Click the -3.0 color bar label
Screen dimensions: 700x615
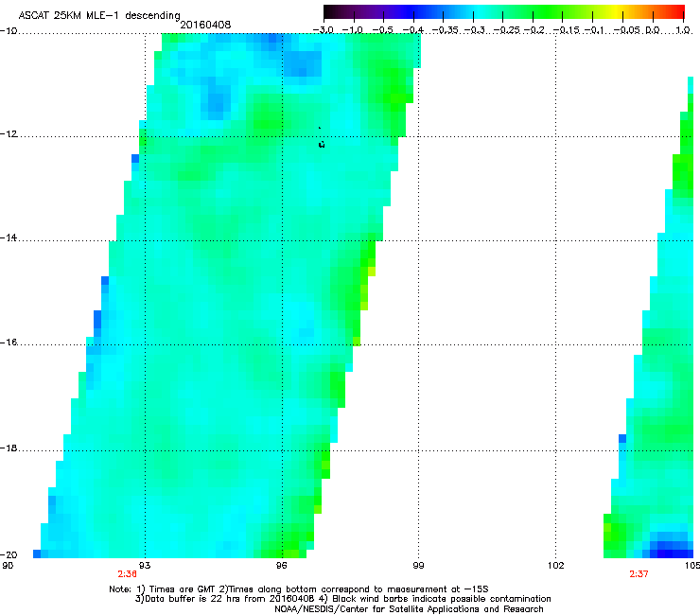[x=323, y=30]
